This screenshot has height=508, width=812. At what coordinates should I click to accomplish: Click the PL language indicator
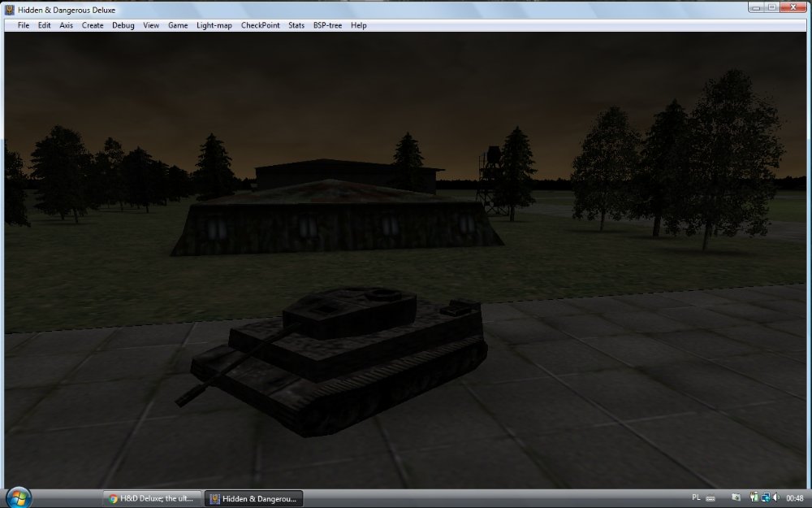click(696, 497)
